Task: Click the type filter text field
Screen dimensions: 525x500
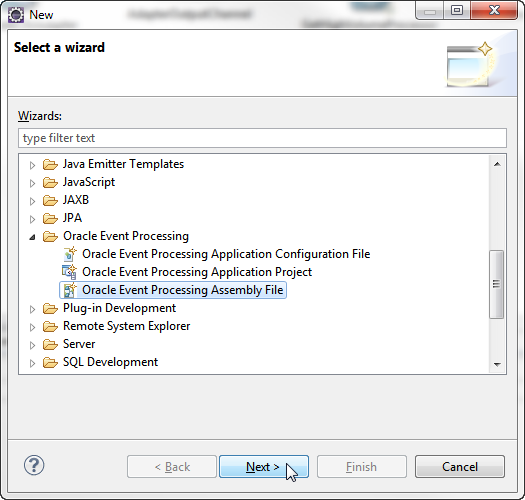Action: coord(262,138)
